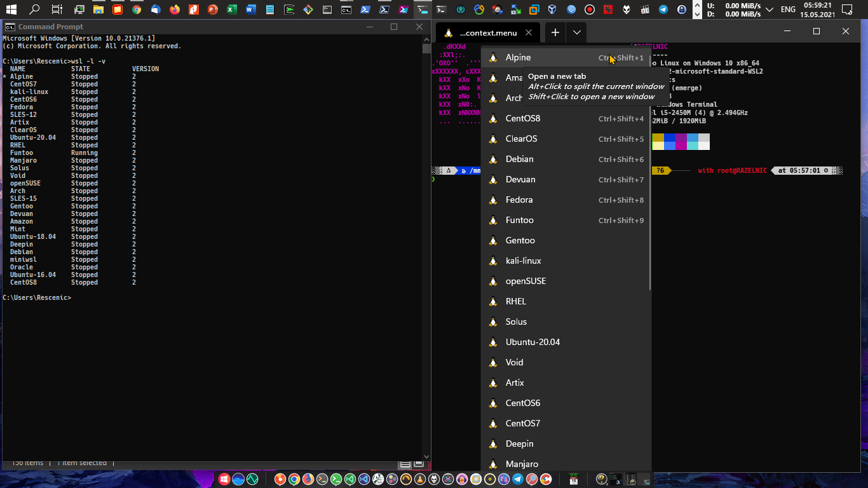Open the calendar icon in bottom dock
The height and width of the screenshot is (488, 868).
click(x=574, y=480)
